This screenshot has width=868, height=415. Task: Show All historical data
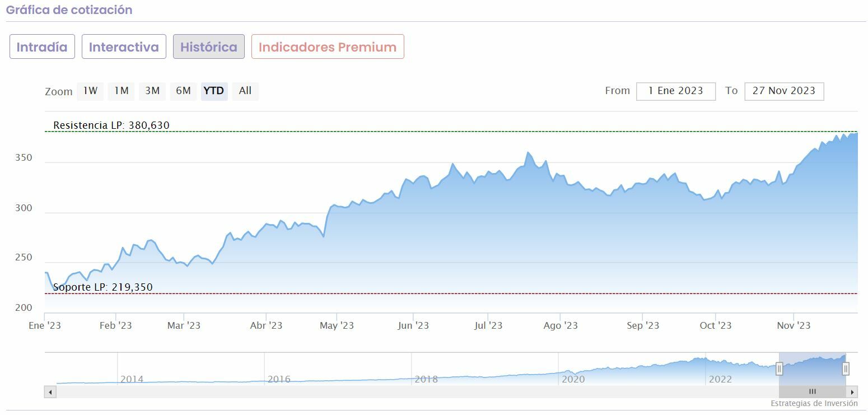point(245,91)
